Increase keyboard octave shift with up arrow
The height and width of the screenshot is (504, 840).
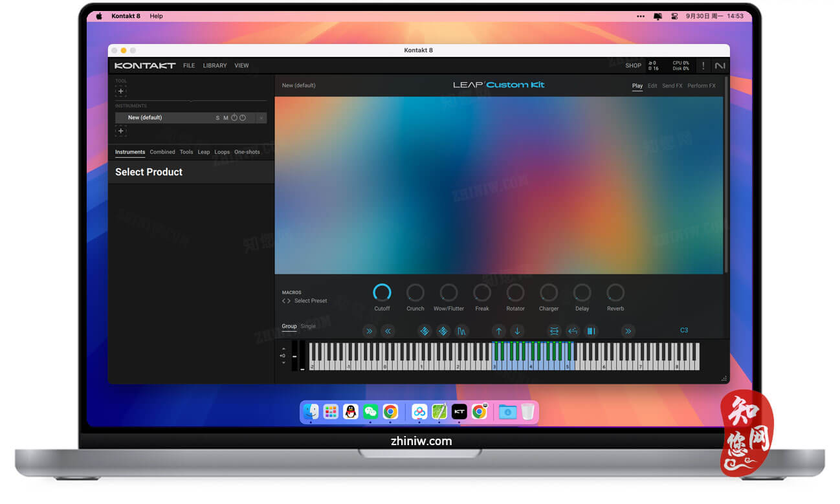click(283, 349)
